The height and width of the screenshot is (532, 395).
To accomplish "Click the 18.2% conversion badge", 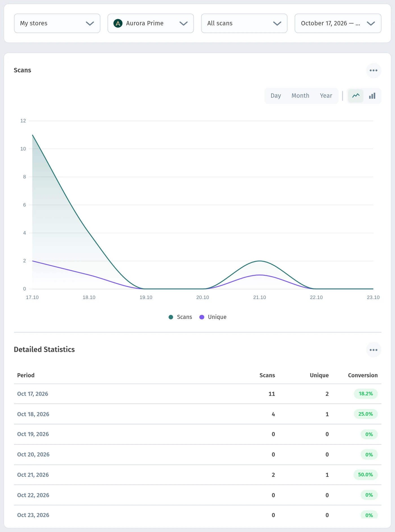I will click(x=366, y=394).
